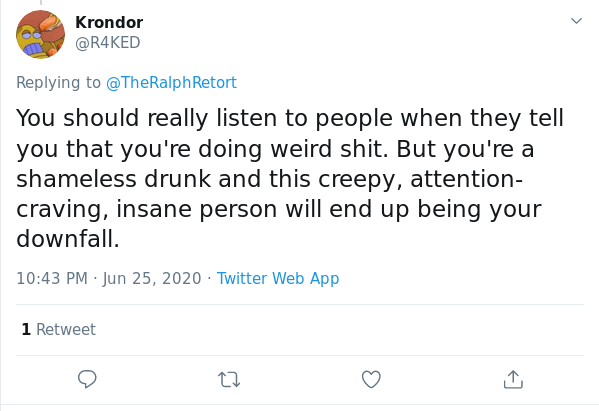Click the word "downfall." in the tweet
Screen dimensions: 599x411
tap(68, 239)
